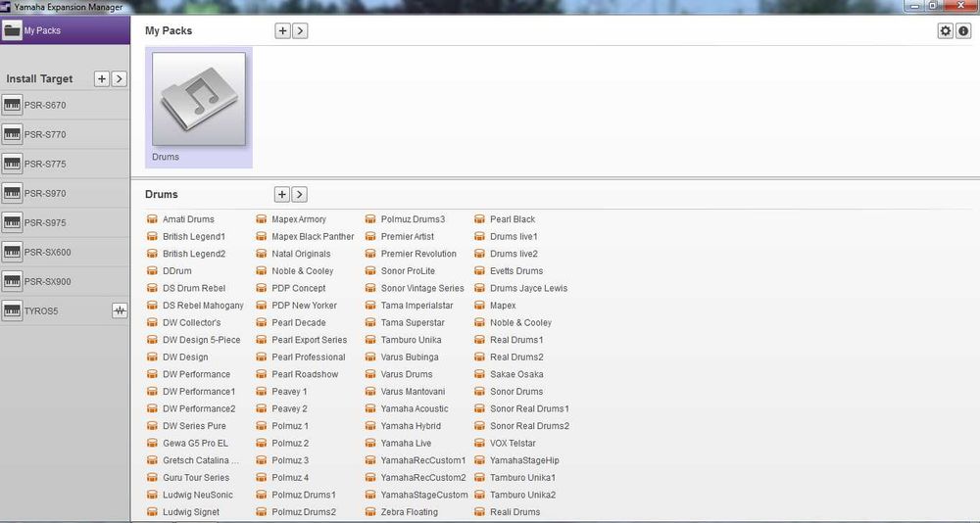The image size is (980, 523).
Task: Select the PDP New Yorker voice
Action: 305,306
